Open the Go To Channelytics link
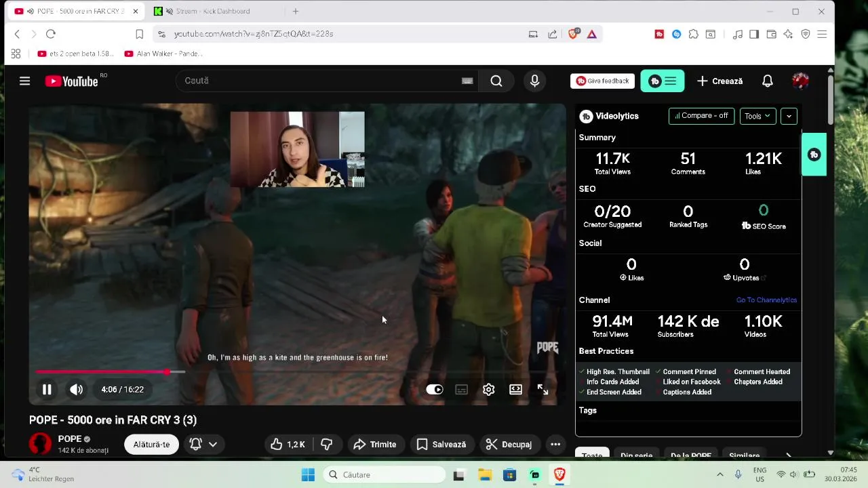Viewport: 868px width, 488px height. 766,300
